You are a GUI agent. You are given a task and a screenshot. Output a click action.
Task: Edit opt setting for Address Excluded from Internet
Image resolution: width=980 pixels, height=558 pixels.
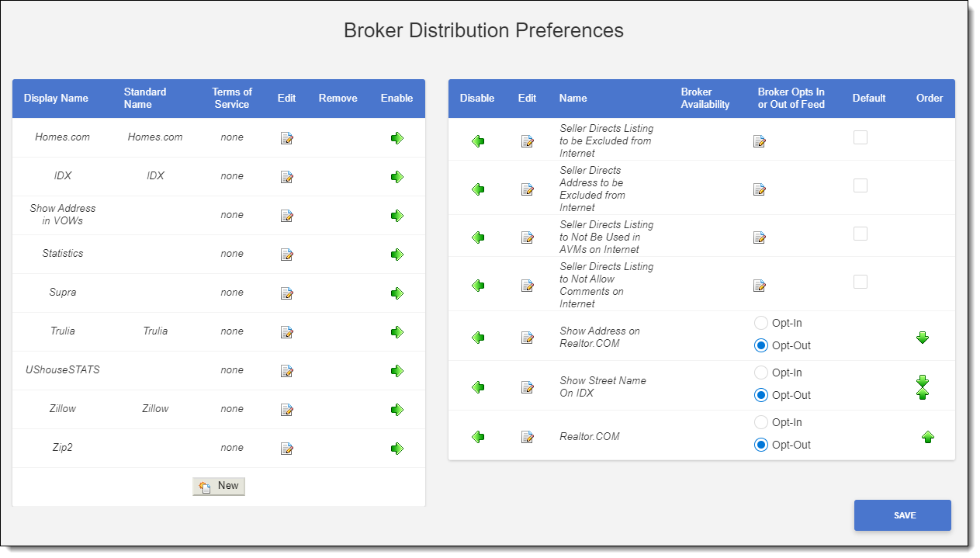(759, 189)
